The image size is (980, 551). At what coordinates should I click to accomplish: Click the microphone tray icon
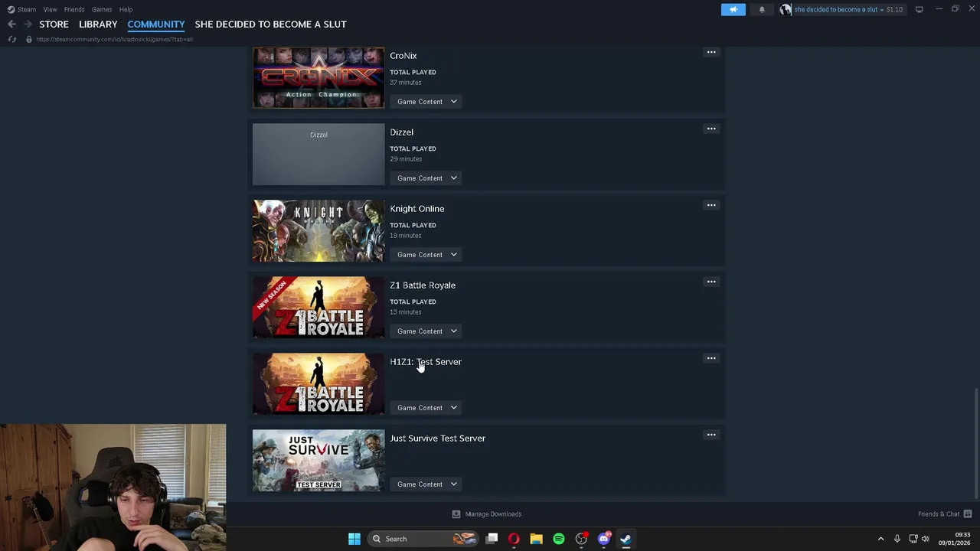(x=897, y=539)
